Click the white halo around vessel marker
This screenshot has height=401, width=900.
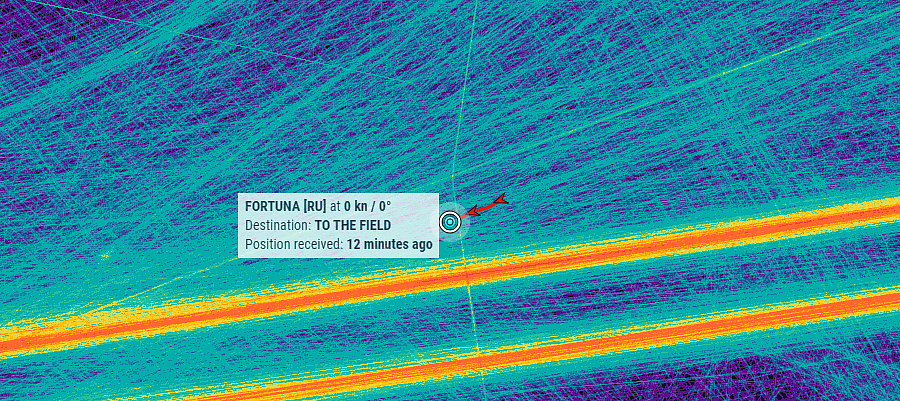coord(450,222)
